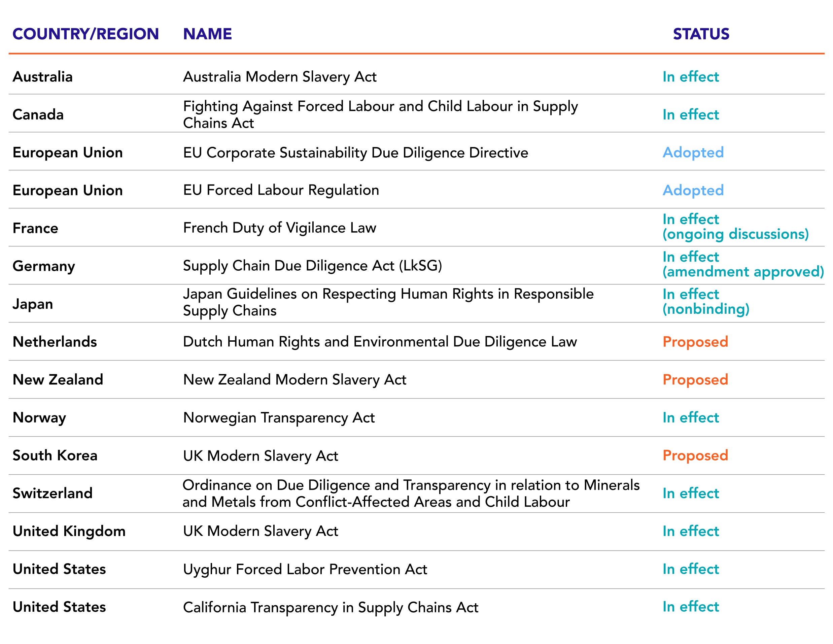Select Supply Chain Due Diligence Act (LkSG)
833x644 pixels.
[312, 266]
